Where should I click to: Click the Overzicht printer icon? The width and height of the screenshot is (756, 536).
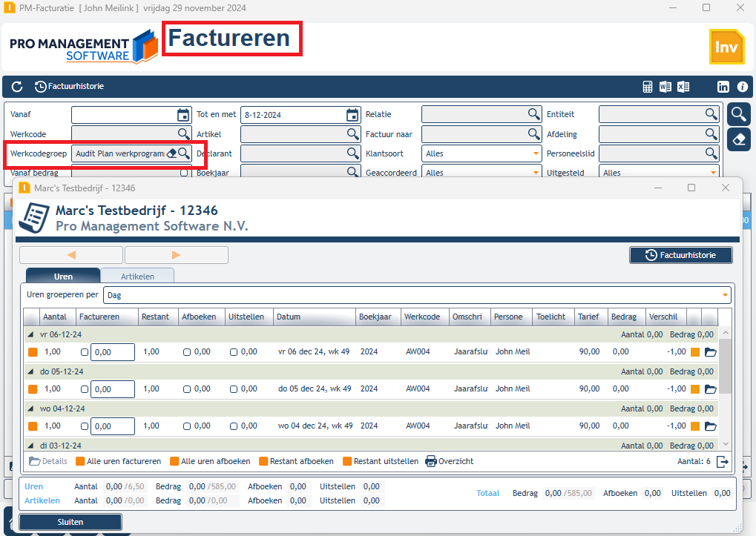pos(430,461)
